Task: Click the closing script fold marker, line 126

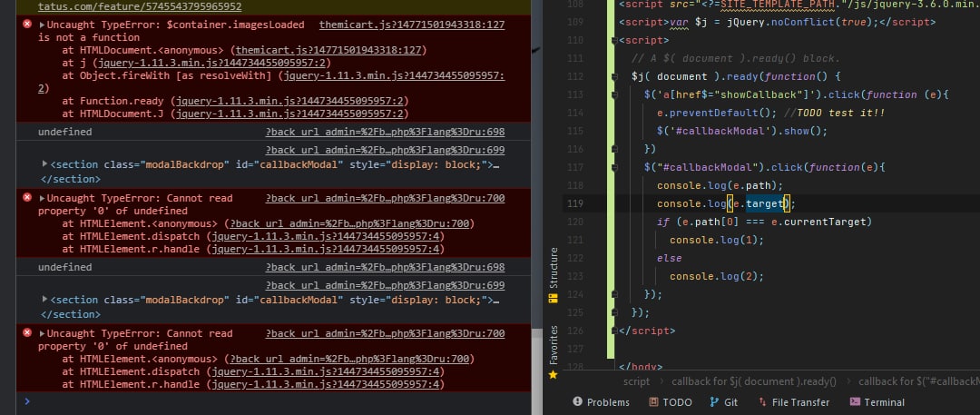Action: (x=614, y=331)
